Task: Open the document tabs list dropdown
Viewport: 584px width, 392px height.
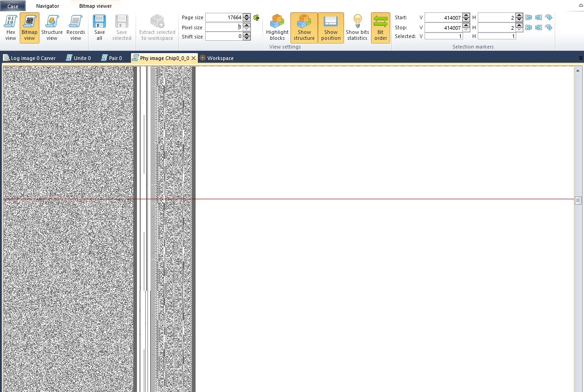Action: [581, 58]
